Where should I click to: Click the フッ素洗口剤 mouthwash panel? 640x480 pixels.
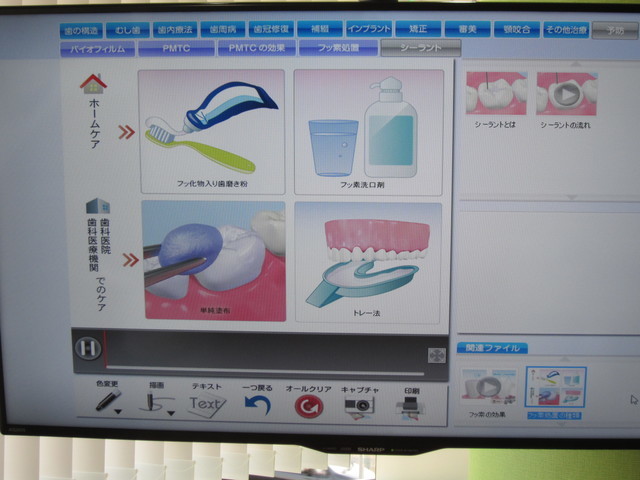(368, 132)
